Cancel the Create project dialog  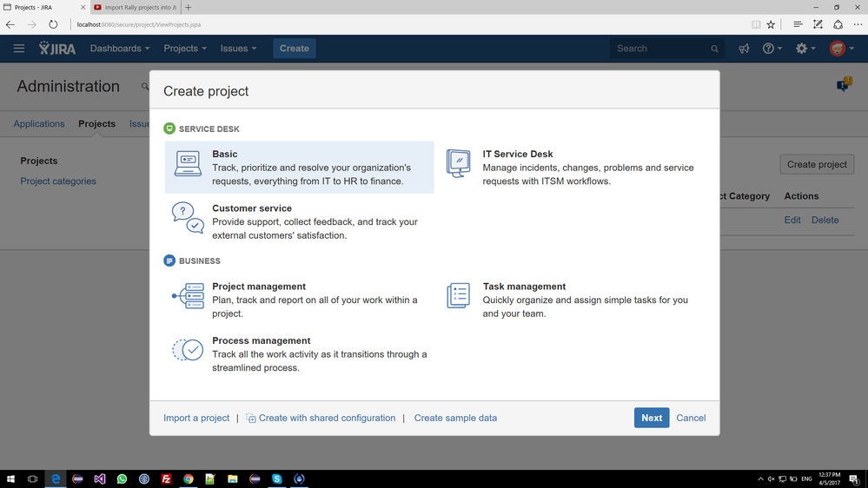[691, 419]
